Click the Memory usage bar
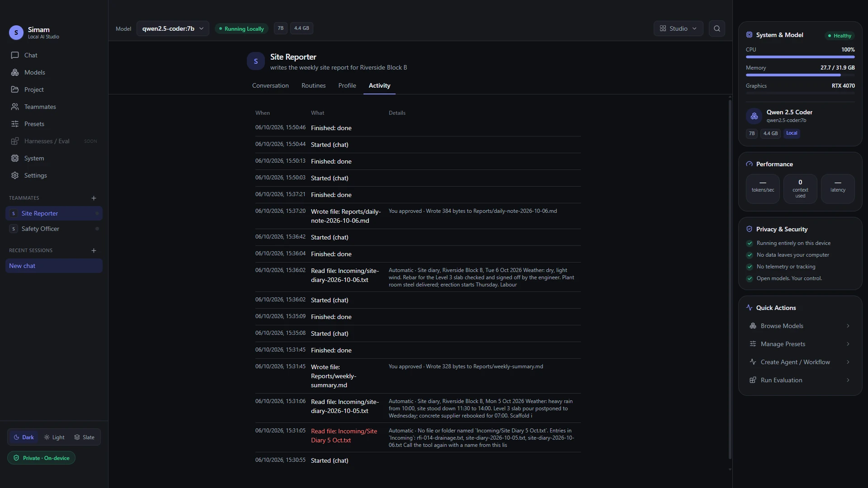The height and width of the screenshot is (488, 868). tap(800, 75)
